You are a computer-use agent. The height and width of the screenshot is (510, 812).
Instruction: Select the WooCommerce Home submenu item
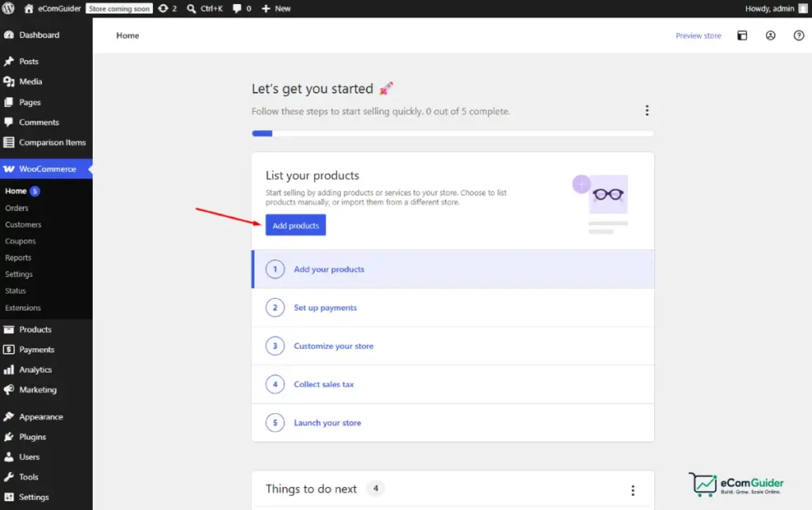tap(16, 190)
